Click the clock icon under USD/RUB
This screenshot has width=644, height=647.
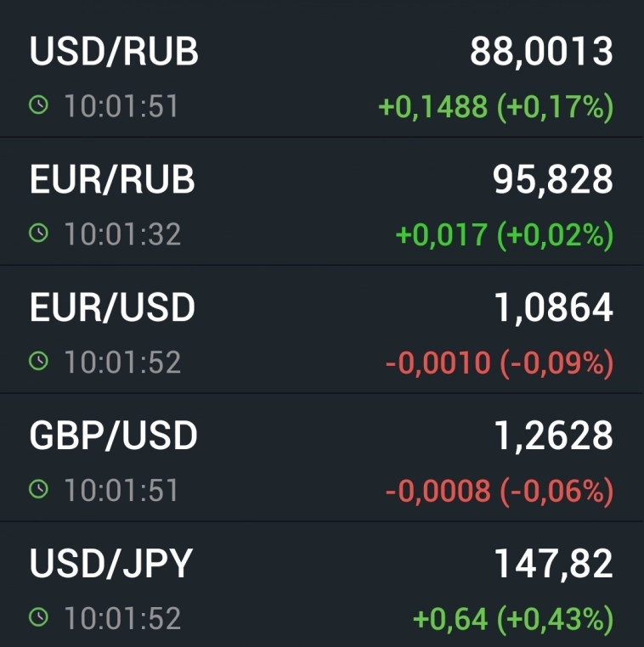39,106
